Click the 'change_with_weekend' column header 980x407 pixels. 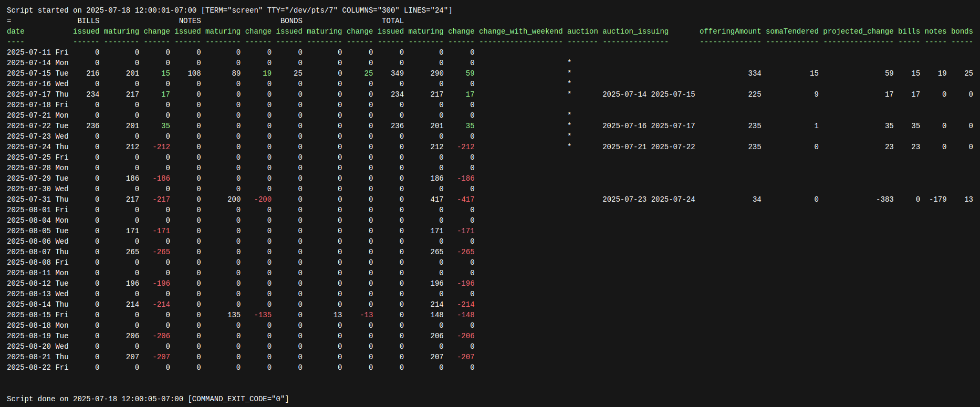(521, 32)
